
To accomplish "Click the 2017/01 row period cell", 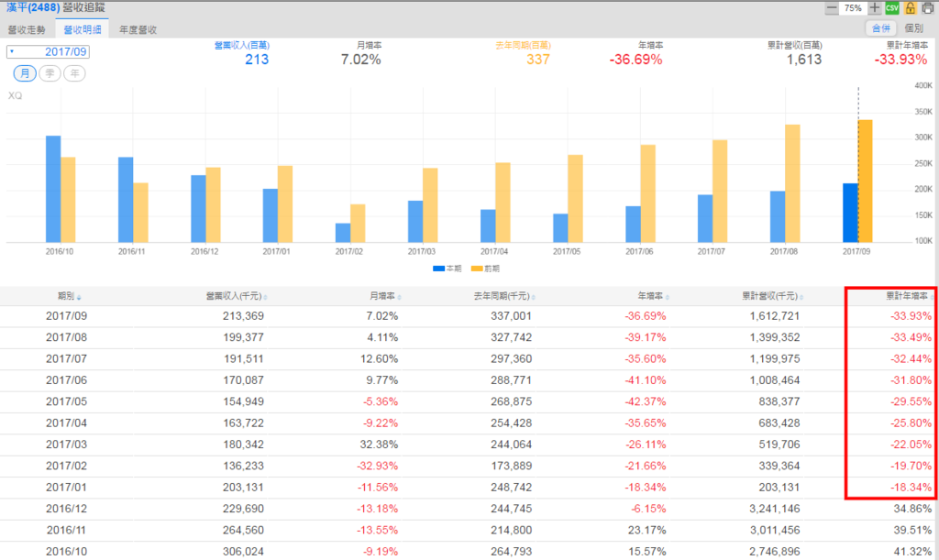I will click(x=66, y=488).
